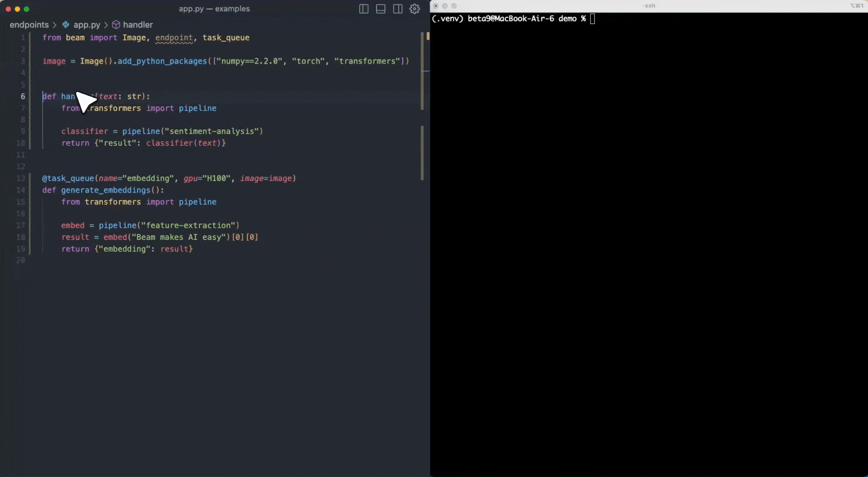Viewport: 868px width, 477px height.
Task: Click the terminal command prompt cursor
Action: pos(593,19)
